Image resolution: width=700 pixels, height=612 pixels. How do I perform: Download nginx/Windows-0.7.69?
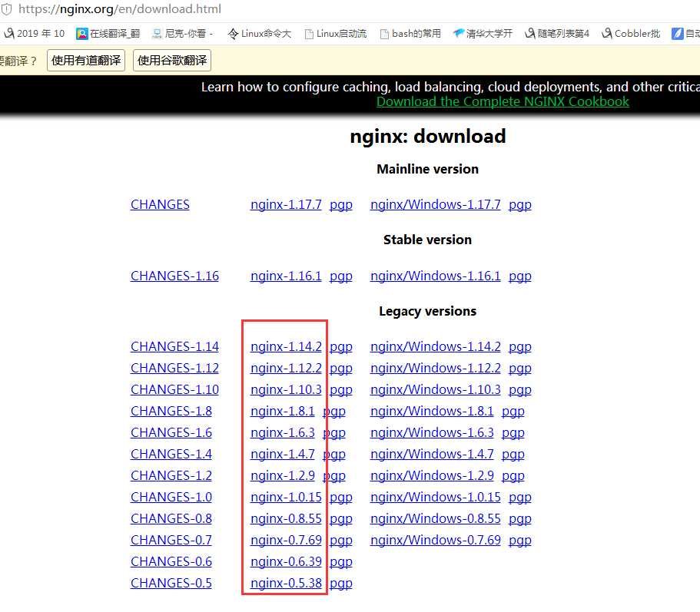[x=435, y=540]
